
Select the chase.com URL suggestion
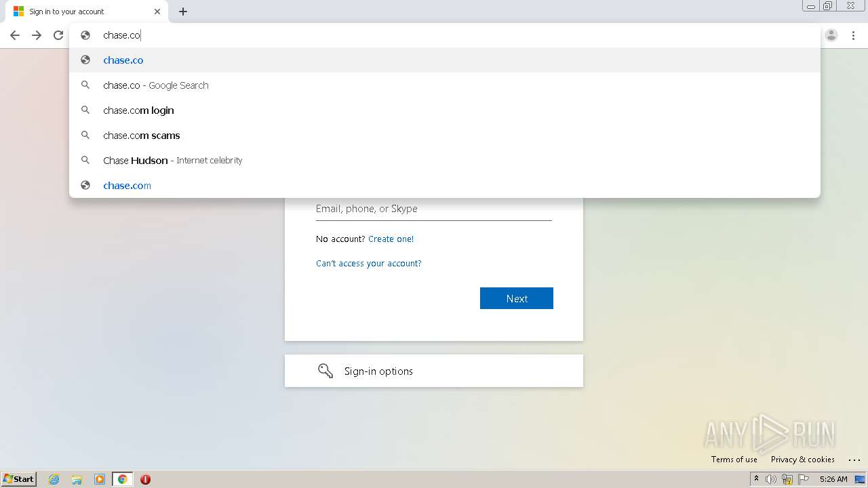(445, 186)
